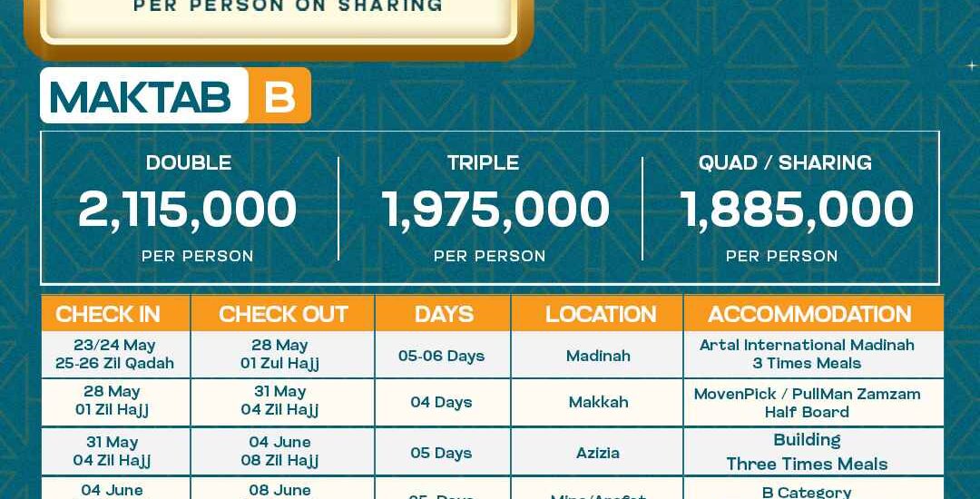980x499 pixels.
Task: Select the QUAD / SHARING price 1,885,000
Action: [797, 210]
